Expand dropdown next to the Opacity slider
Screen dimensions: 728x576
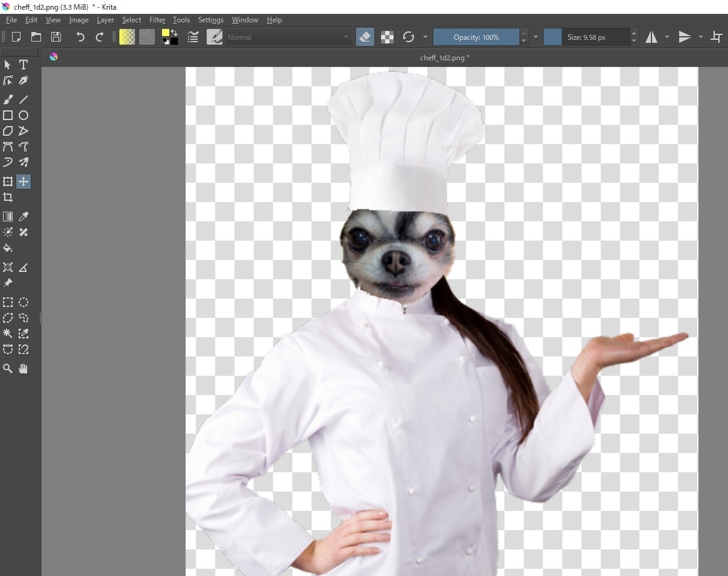[536, 37]
